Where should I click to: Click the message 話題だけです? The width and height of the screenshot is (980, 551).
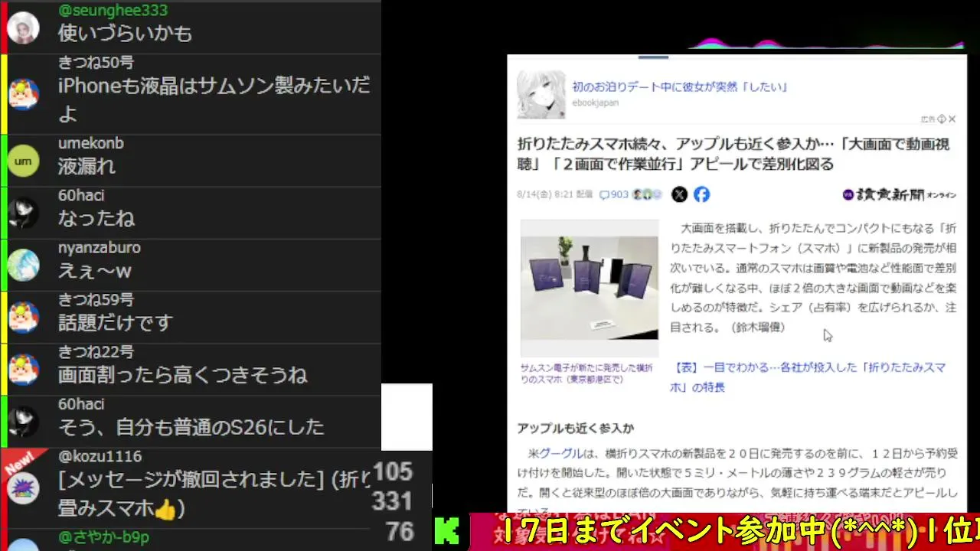click(116, 322)
